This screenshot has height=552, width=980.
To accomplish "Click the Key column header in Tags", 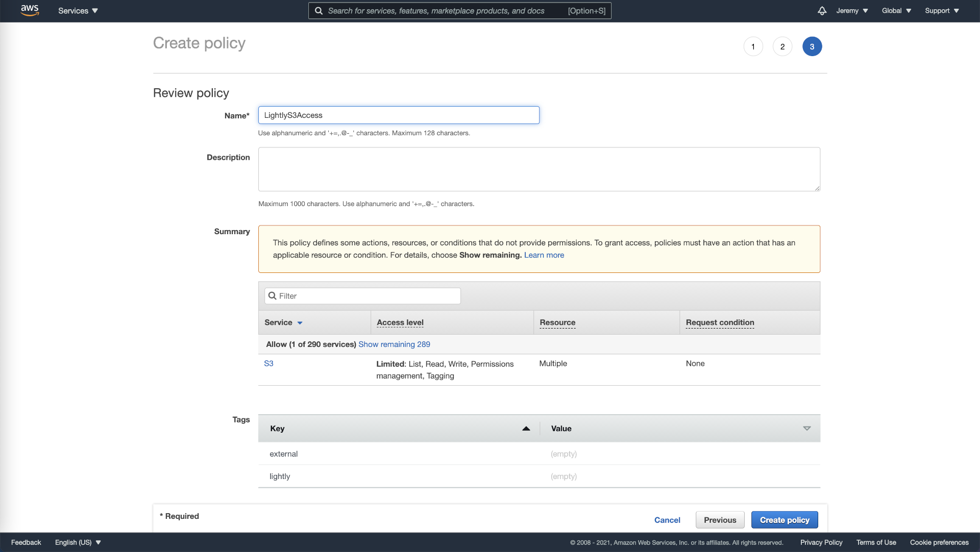I will (277, 429).
